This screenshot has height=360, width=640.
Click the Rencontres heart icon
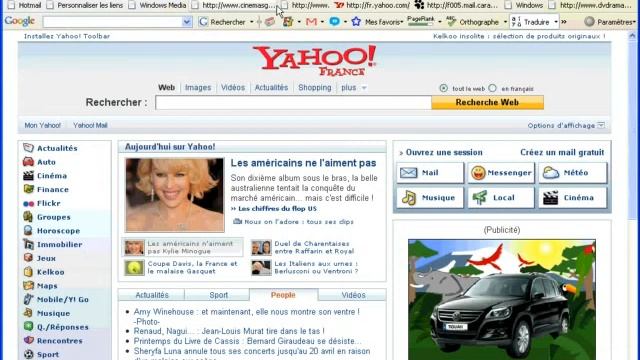[28, 340]
